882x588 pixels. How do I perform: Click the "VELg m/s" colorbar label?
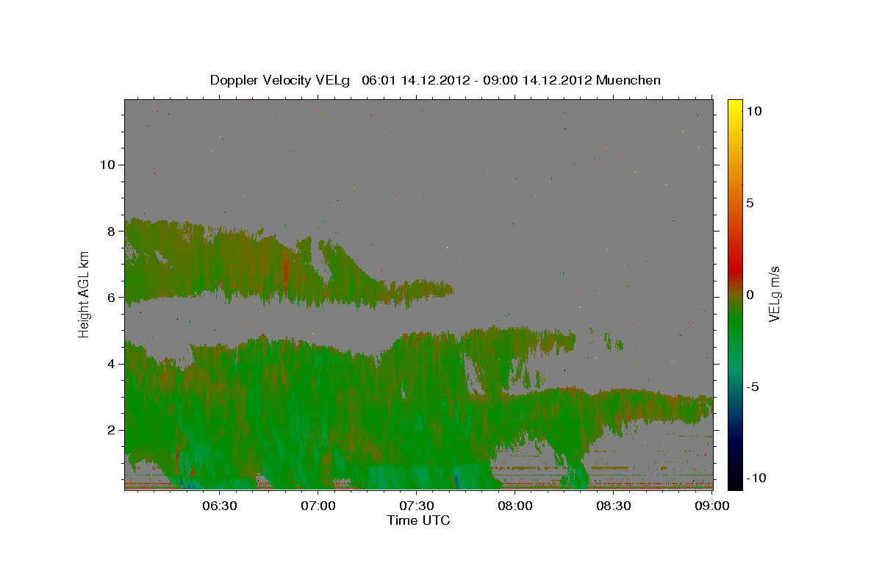(x=774, y=294)
